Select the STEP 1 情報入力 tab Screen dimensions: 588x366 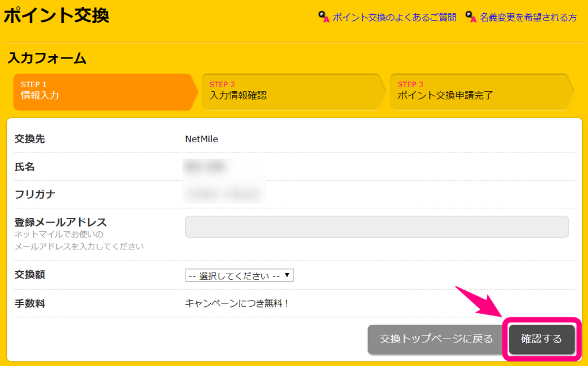pyautogui.click(x=105, y=92)
